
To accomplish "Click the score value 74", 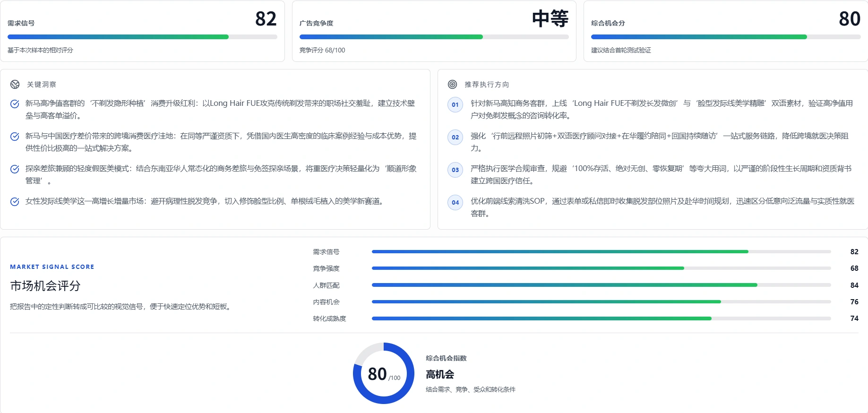I will (854, 318).
